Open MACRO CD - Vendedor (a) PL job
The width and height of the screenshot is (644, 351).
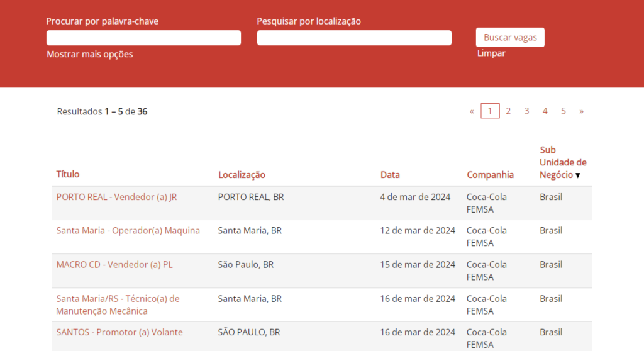pos(114,265)
